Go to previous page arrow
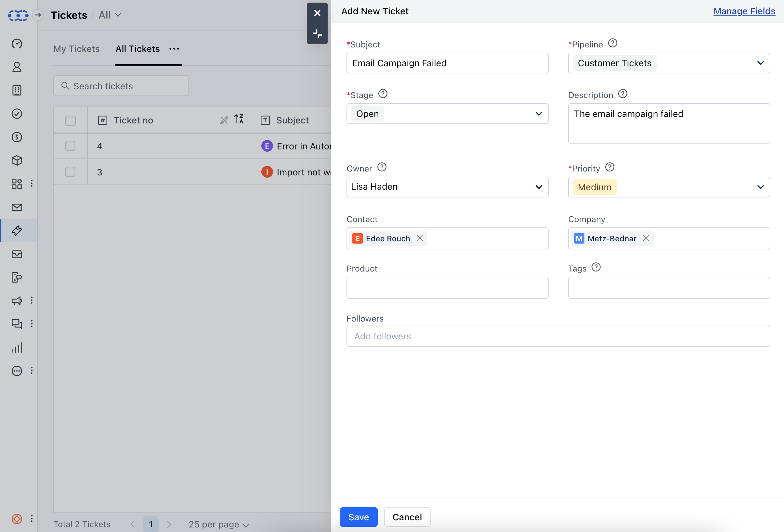The image size is (784, 532). pos(133,524)
